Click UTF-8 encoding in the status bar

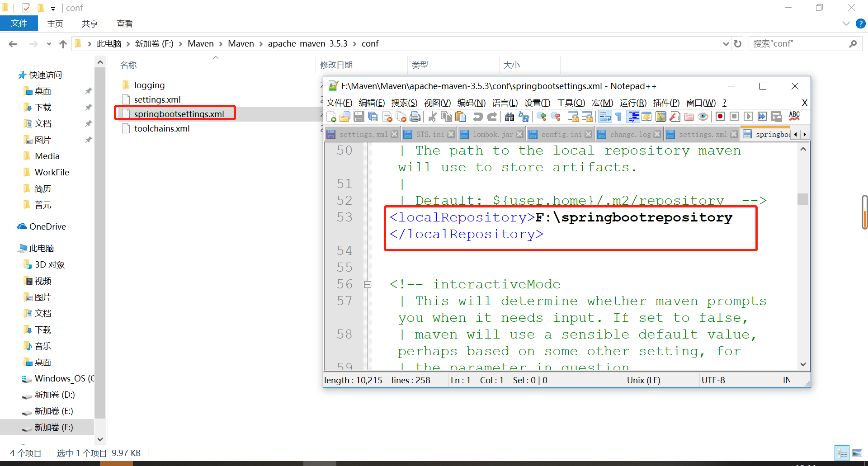(713, 380)
